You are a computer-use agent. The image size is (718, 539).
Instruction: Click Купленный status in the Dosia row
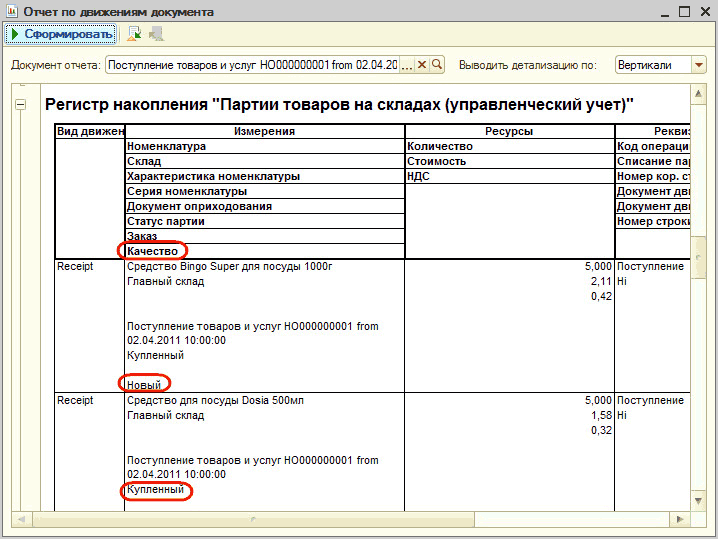pos(155,490)
